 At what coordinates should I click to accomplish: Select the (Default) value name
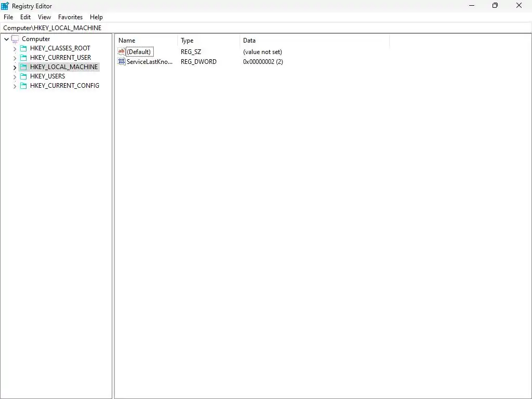tap(140, 52)
